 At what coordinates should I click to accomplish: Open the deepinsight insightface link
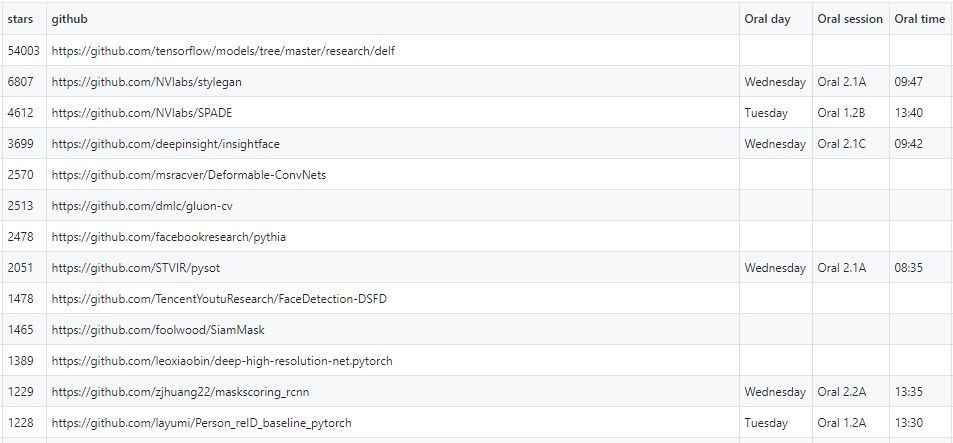166,144
